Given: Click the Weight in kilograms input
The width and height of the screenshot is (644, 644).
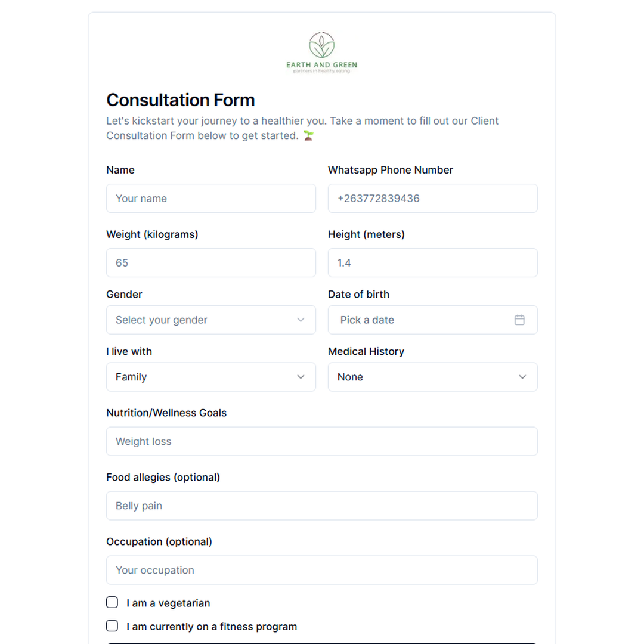Looking at the screenshot, I should click(x=211, y=263).
